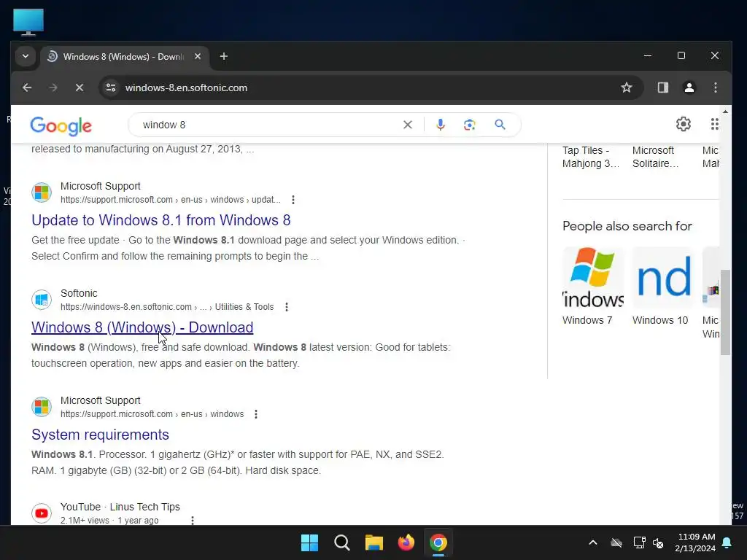Open the tab search dropdown arrow
This screenshot has width=747, height=560.
(26, 56)
